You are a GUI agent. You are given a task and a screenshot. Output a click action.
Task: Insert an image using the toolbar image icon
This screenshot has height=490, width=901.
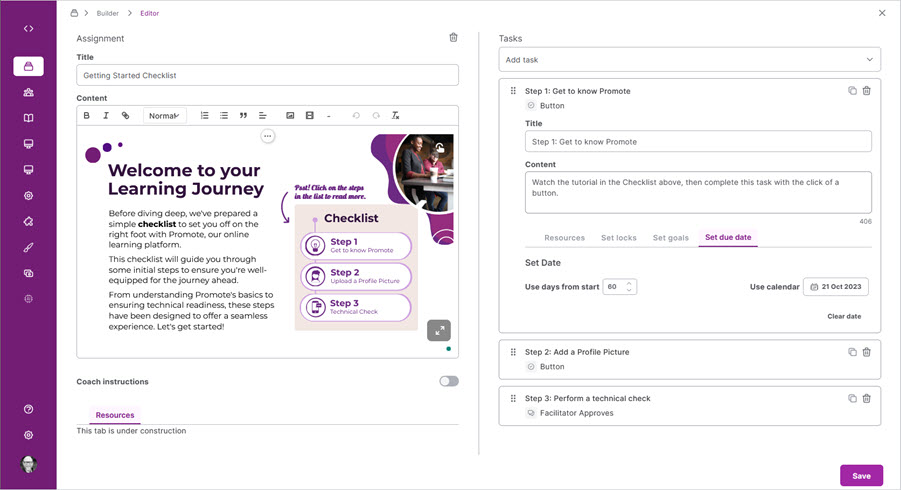(290, 116)
